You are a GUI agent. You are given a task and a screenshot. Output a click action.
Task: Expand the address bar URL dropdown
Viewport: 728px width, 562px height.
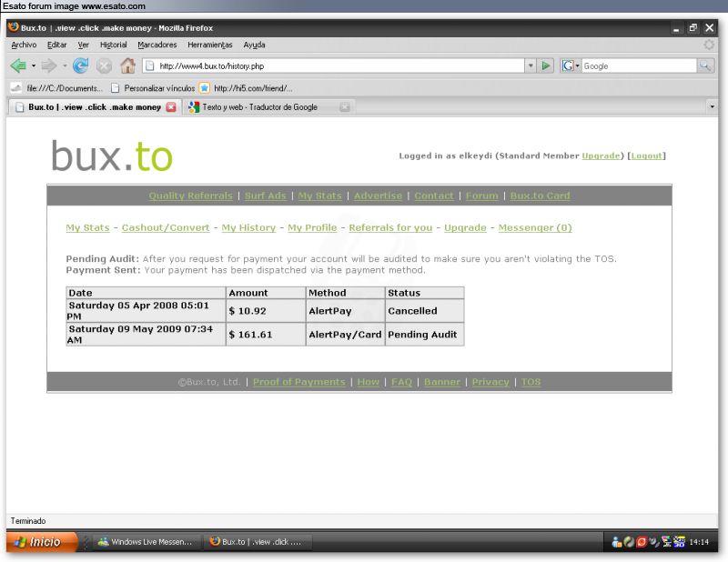pos(531,65)
